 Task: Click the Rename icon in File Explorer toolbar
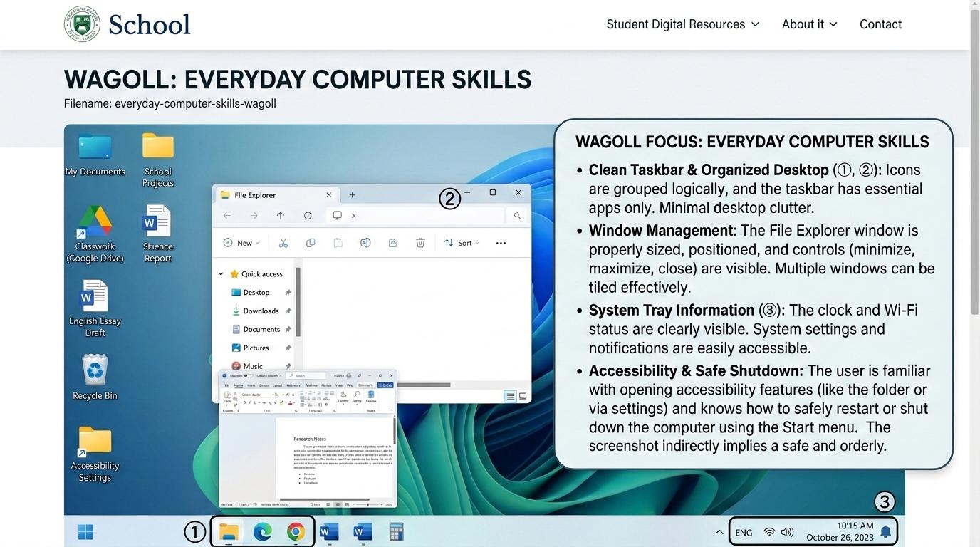(x=365, y=243)
